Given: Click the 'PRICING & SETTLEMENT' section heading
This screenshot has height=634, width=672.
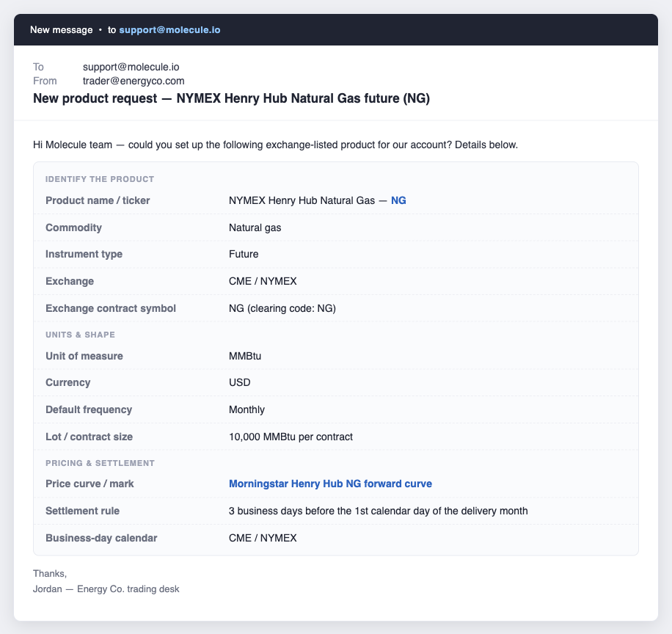Looking at the screenshot, I should (x=100, y=463).
